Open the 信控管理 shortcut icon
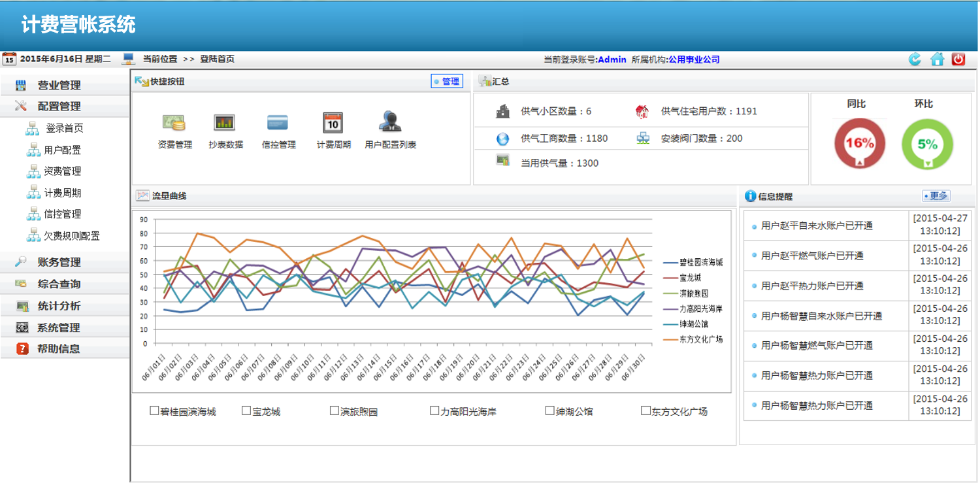The height and width of the screenshot is (485, 980). (x=278, y=122)
